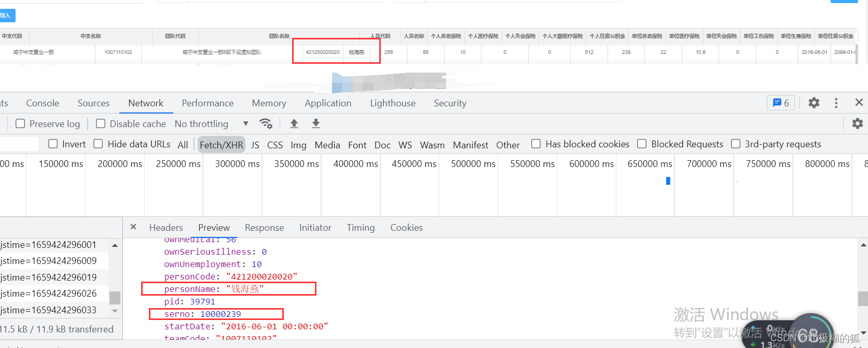Filter requests by Other

pos(508,145)
